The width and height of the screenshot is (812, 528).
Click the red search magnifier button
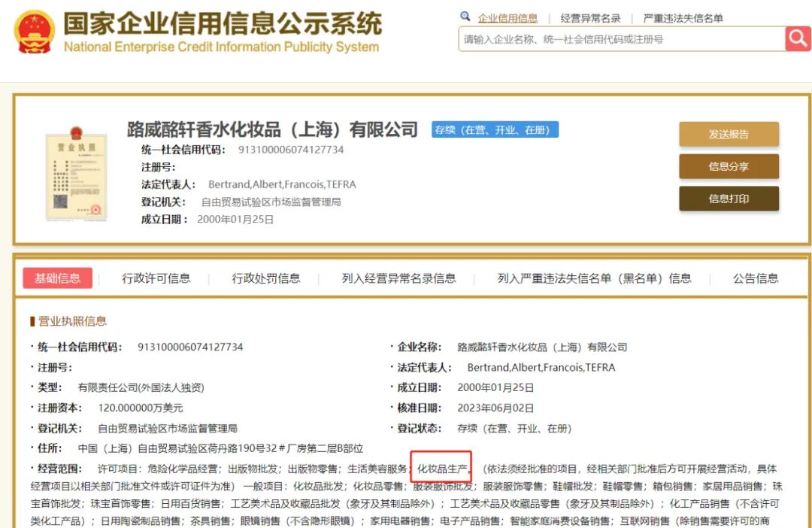tap(798, 38)
